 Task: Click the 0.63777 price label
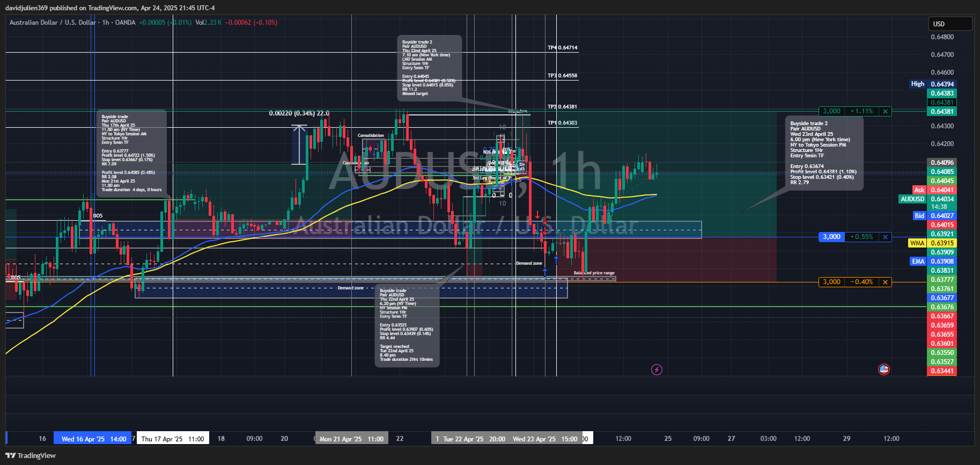coord(942,280)
